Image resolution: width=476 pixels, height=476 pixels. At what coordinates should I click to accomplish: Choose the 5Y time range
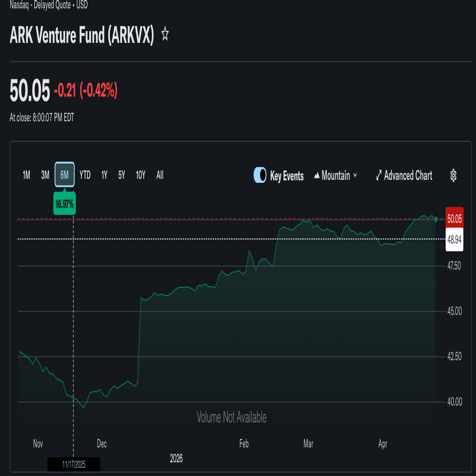click(x=122, y=175)
